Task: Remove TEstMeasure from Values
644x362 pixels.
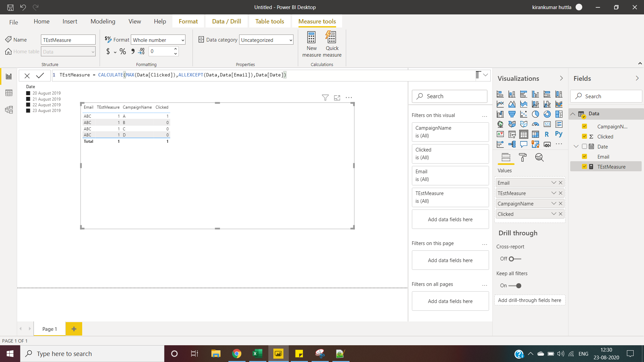Action: (x=560, y=193)
